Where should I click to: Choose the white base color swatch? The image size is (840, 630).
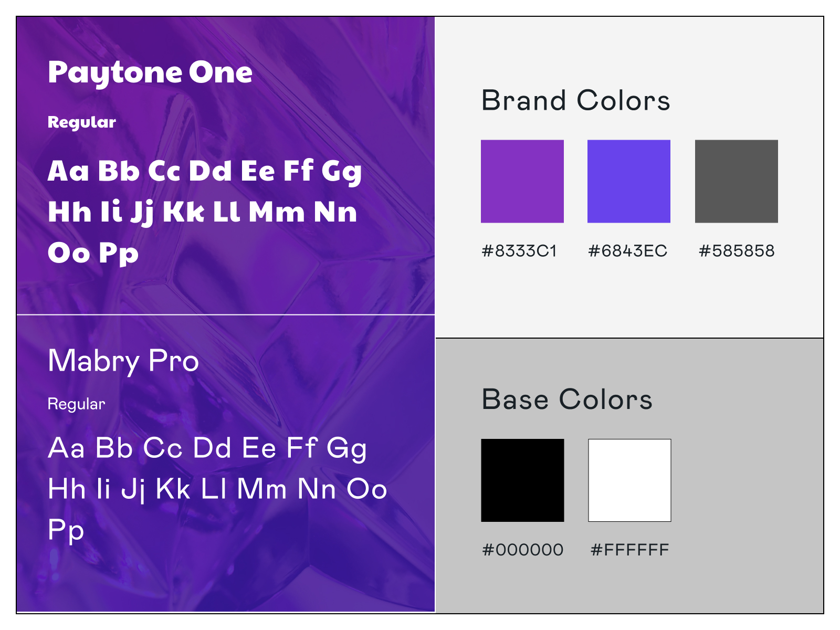point(629,480)
